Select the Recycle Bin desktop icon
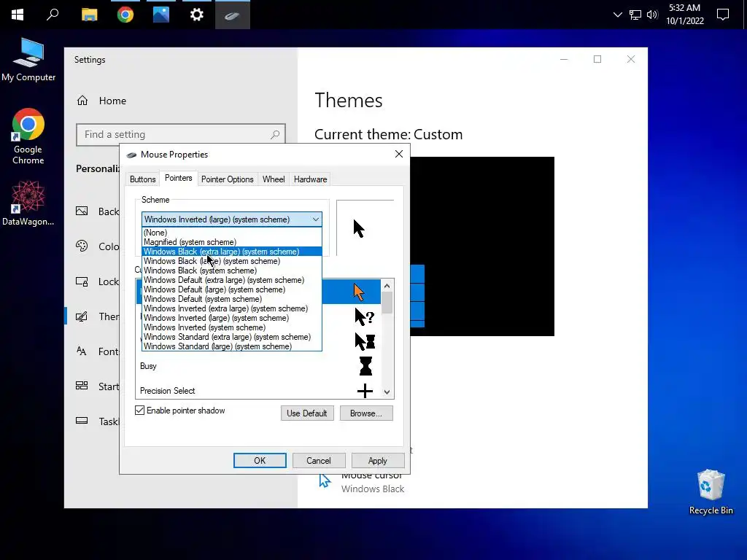The height and width of the screenshot is (560, 747). [x=711, y=492]
